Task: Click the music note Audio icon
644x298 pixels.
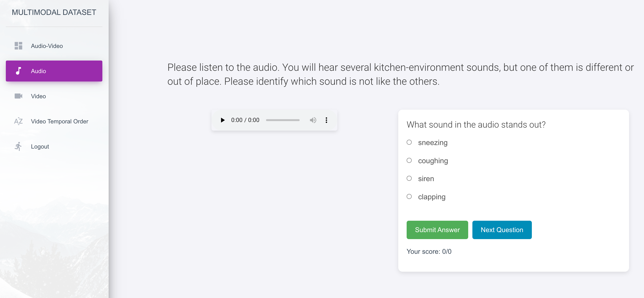Action: (18, 71)
